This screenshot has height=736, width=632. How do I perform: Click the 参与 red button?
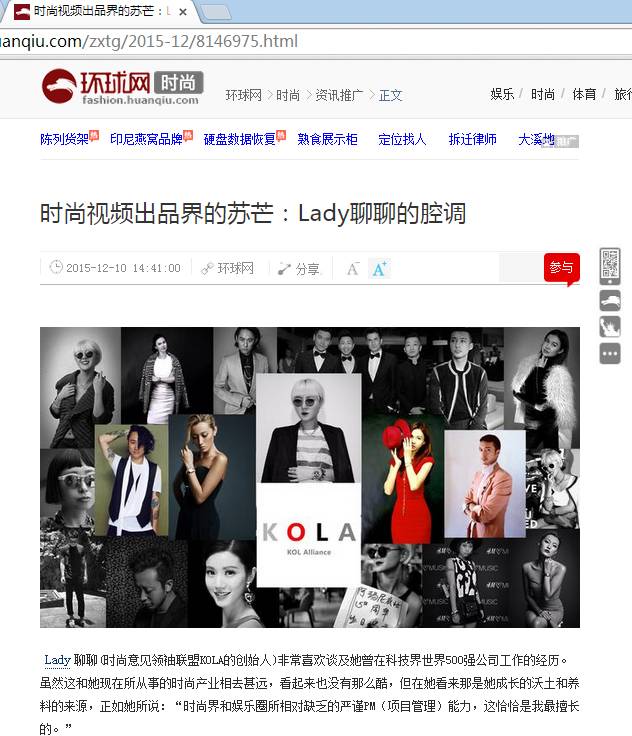562,268
